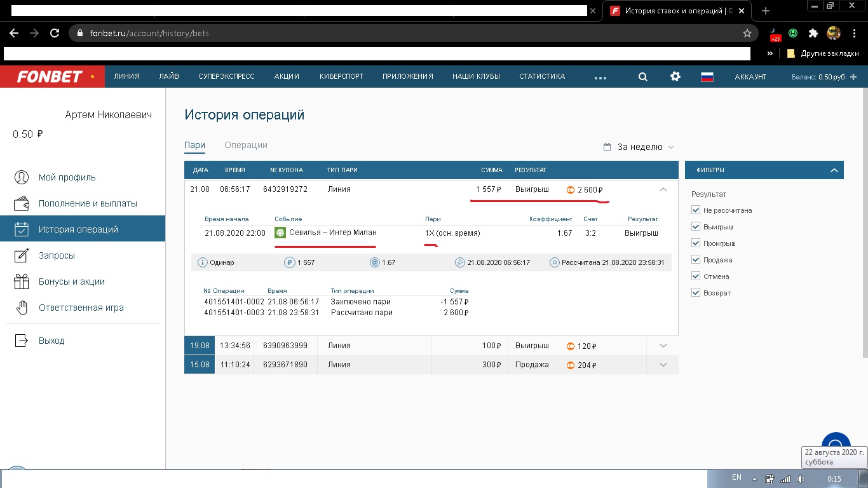
Task: Open ЛАЙВ in top navigation
Action: [x=169, y=76]
